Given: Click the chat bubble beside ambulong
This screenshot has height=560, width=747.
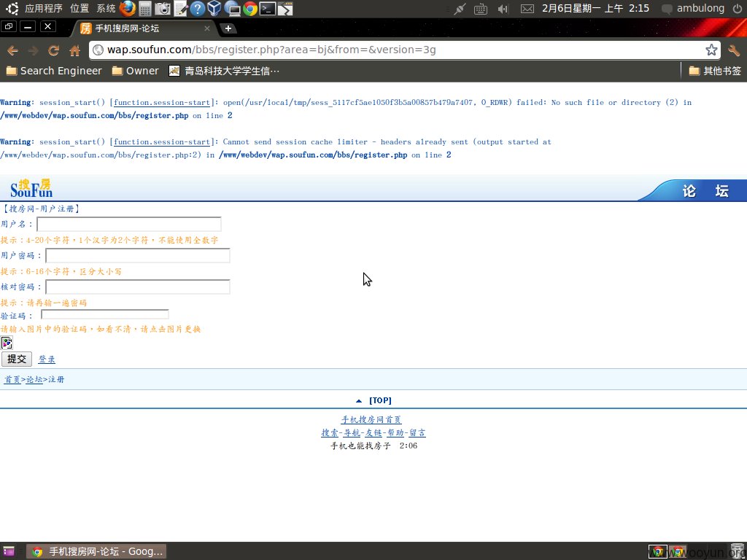Looking at the screenshot, I should [x=667, y=9].
